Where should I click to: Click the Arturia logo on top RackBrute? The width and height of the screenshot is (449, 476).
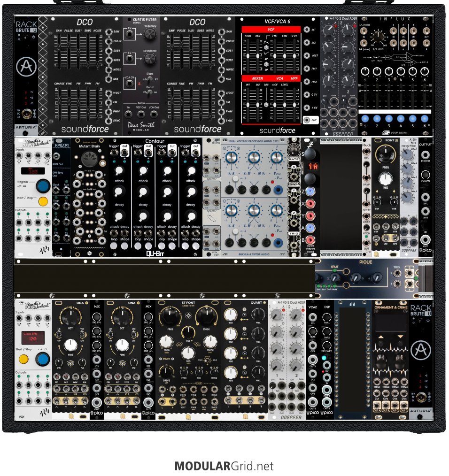(x=26, y=67)
